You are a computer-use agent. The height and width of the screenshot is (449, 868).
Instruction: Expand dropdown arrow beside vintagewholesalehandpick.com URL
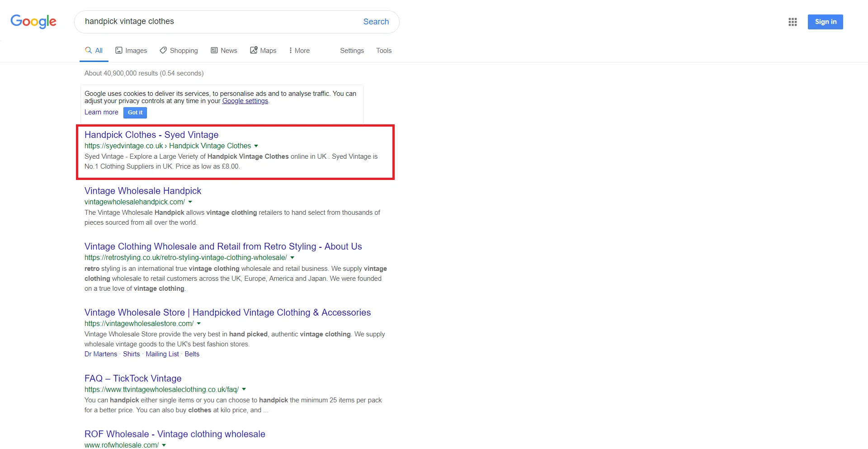click(190, 202)
